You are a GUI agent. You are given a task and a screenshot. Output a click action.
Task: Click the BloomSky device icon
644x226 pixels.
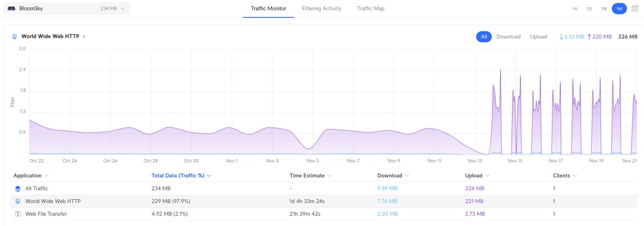point(12,9)
